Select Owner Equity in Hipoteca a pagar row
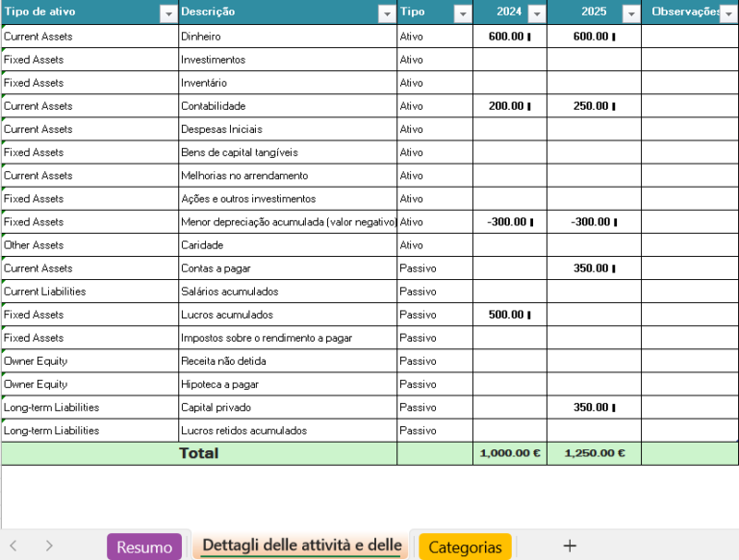Image resolution: width=739 pixels, height=560 pixels. [x=90, y=384]
